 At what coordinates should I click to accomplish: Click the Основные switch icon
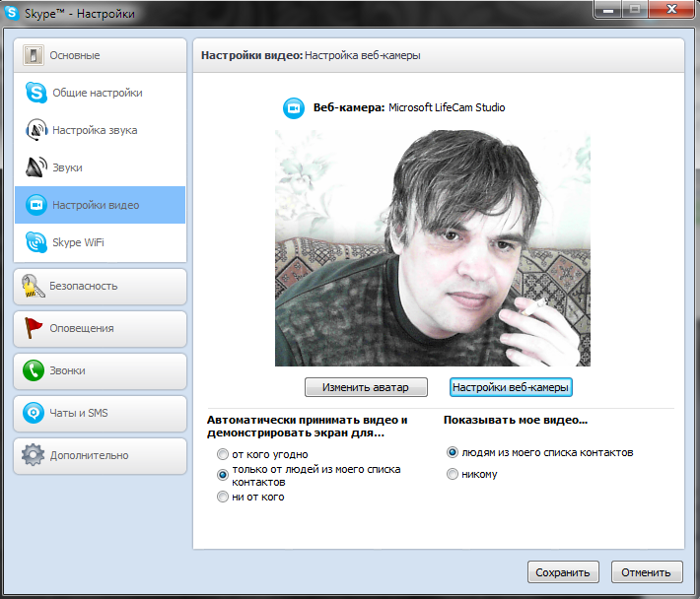[34, 55]
